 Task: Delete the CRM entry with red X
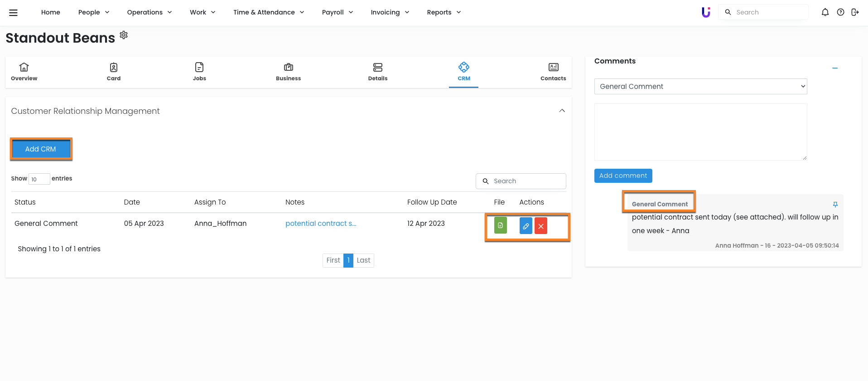click(541, 226)
